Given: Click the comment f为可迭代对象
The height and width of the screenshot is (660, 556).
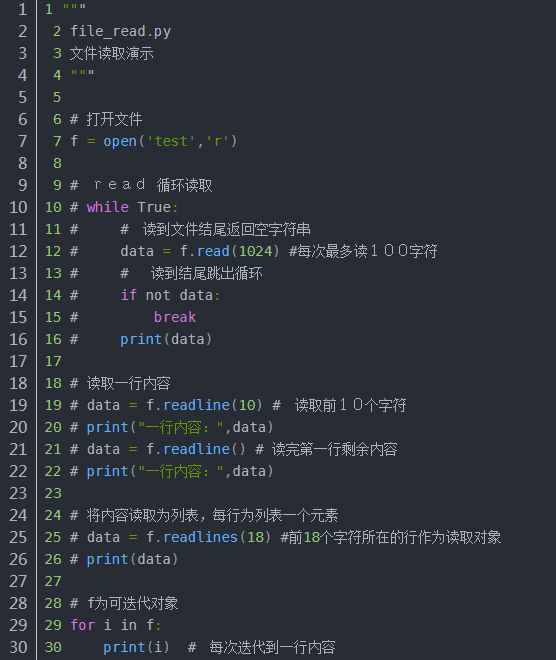Looking at the screenshot, I should click(133, 603).
